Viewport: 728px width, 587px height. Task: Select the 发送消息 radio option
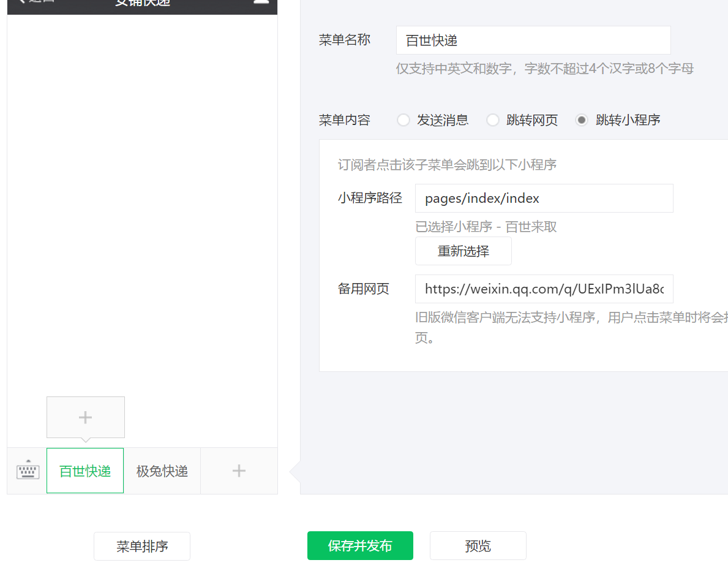tap(403, 120)
